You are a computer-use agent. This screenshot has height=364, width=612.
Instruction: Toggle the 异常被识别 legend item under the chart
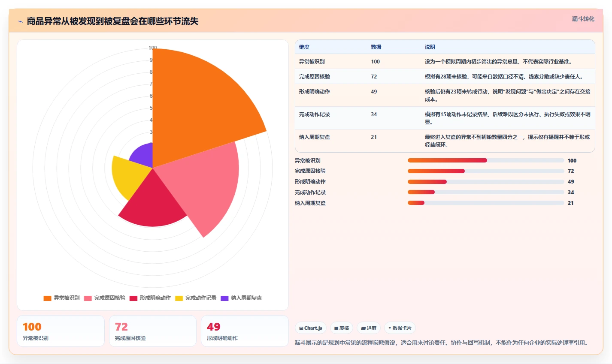(61, 298)
